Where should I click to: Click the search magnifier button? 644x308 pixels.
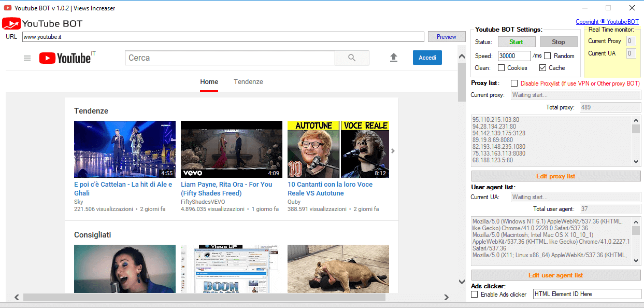352,58
